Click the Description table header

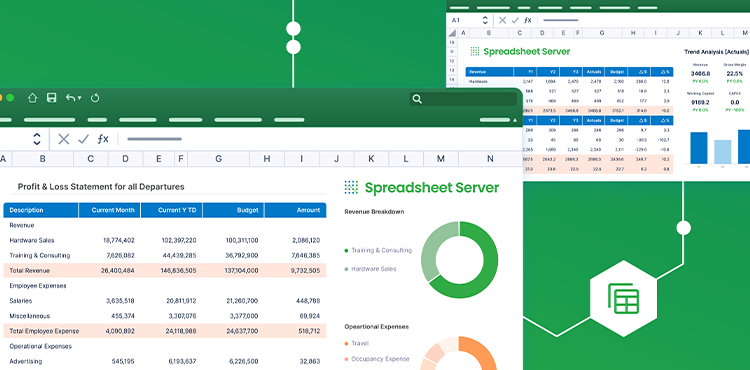coord(41,210)
